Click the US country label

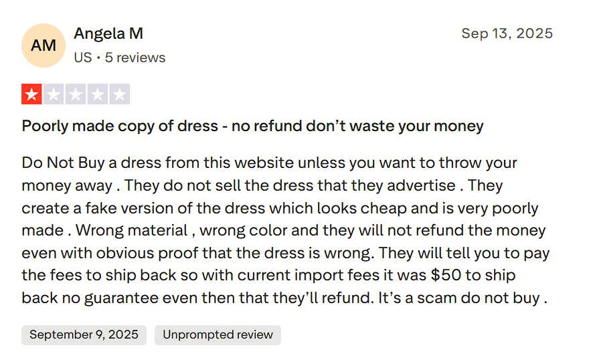[82, 58]
